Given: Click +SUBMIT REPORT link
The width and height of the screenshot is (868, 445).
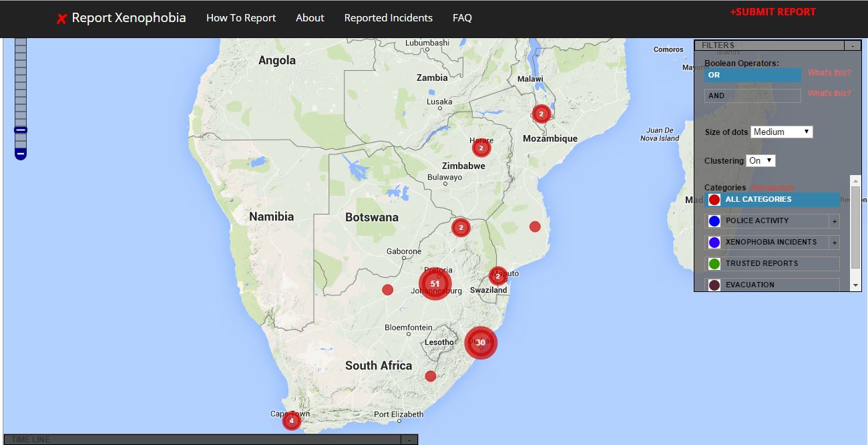Looking at the screenshot, I should click(773, 12).
